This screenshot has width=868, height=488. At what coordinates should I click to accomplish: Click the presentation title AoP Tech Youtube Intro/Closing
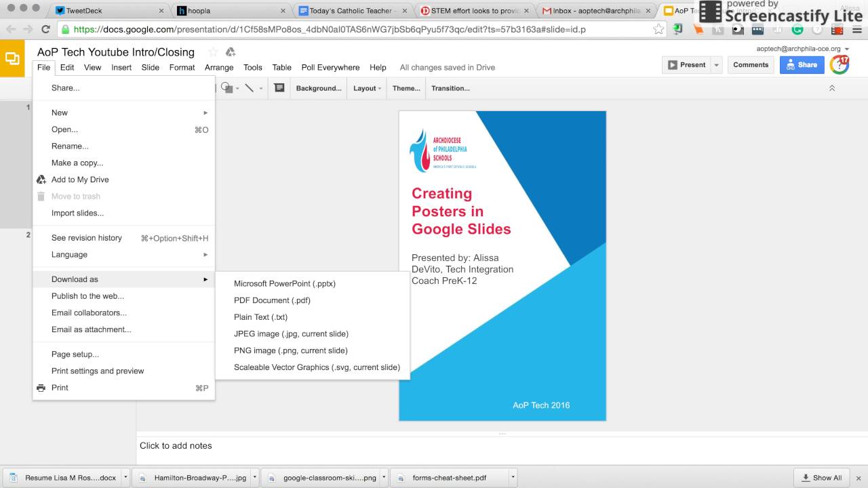click(116, 52)
